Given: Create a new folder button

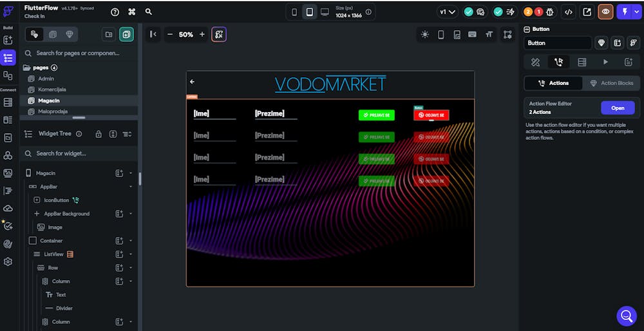Looking at the screenshot, I should (x=109, y=35).
